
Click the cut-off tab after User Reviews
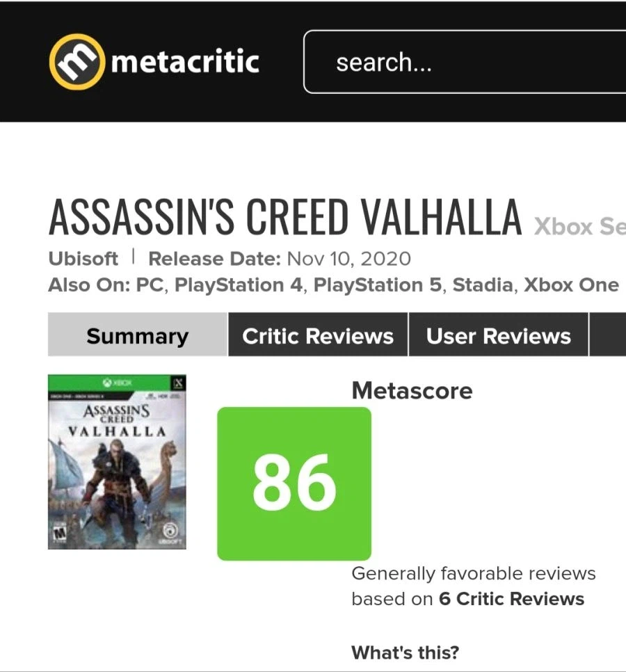pos(608,336)
